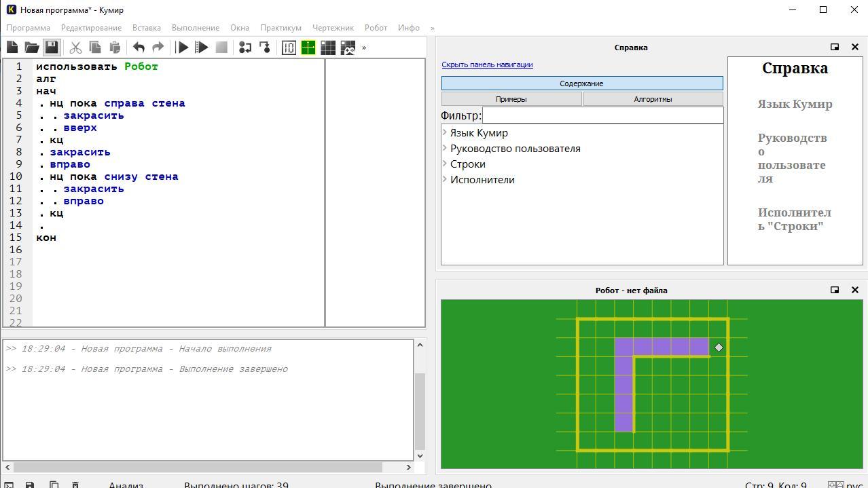Click the horizontal scrollbar right arrow
Screen dimensions: 868x488
click(x=409, y=467)
